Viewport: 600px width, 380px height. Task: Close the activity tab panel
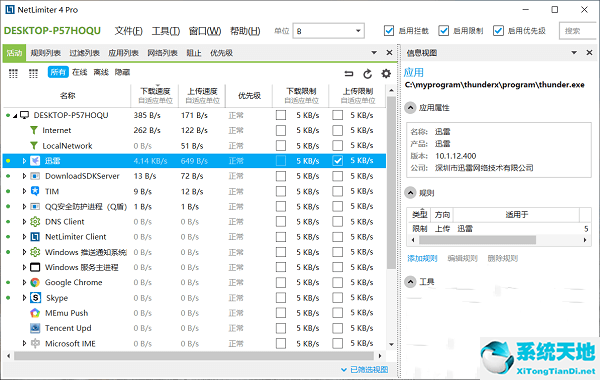click(389, 52)
